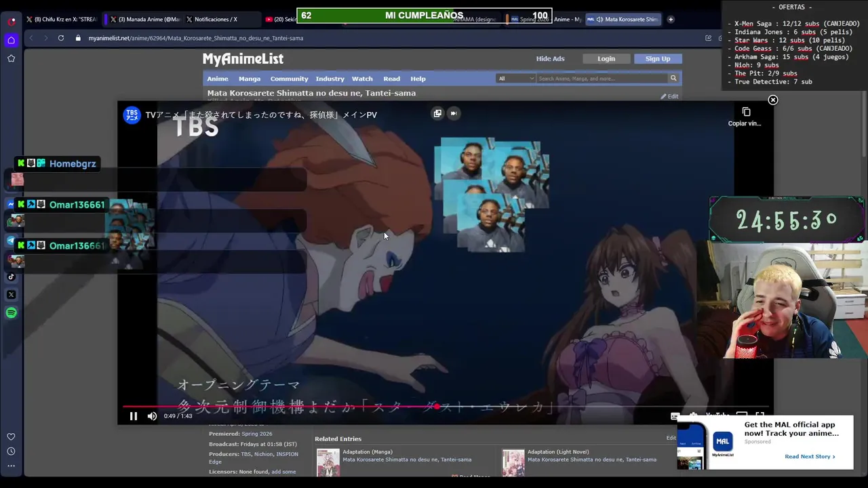868x488 pixels.
Task: Click the video progress bar scrubber
Action: pos(437,407)
